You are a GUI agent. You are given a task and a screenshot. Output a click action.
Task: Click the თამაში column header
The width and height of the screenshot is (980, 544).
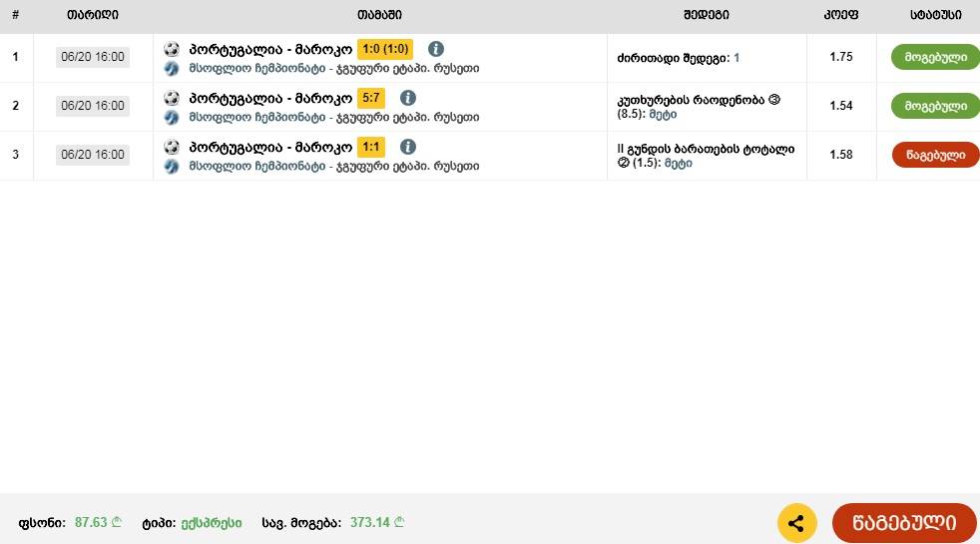379,15
